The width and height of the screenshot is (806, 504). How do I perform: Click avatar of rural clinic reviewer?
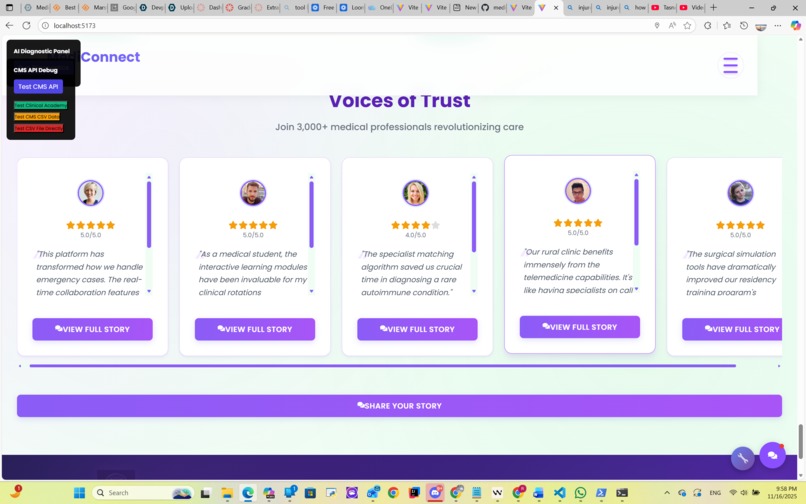(x=578, y=191)
